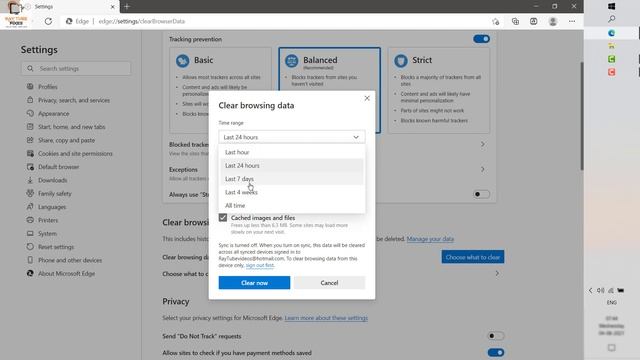Click the volume icon in the system tray
640x360 pixels.
(600, 291)
